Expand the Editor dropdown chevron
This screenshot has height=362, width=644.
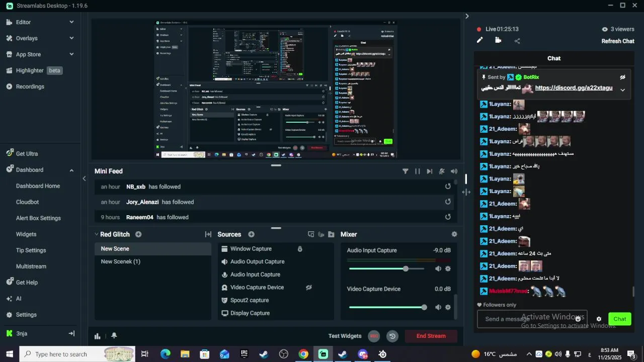(x=71, y=22)
